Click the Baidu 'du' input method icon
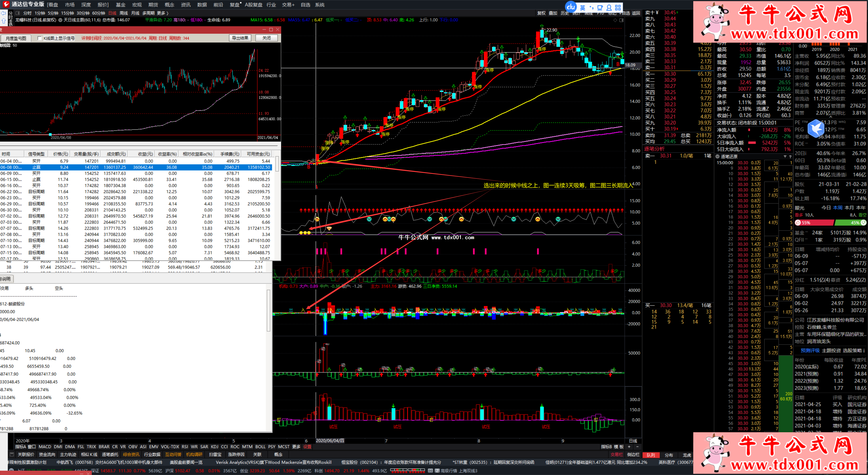 pos(571,7)
